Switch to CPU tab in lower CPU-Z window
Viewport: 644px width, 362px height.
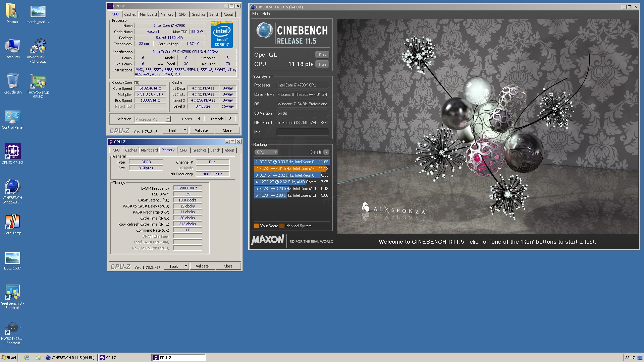point(116,150)
